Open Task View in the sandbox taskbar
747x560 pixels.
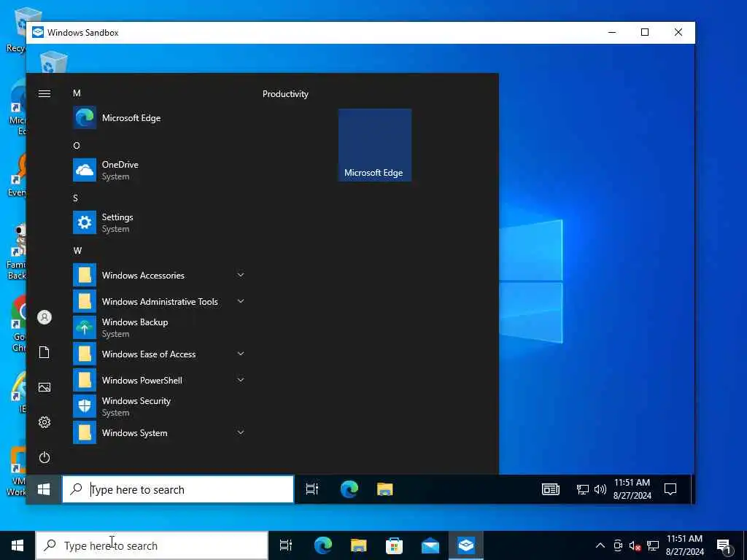pyautogui.click(x=312, y=489)
